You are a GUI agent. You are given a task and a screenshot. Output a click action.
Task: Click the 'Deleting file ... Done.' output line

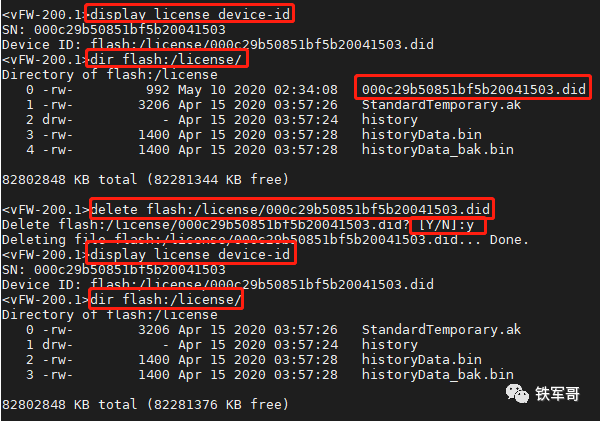[x=265, y=240]
